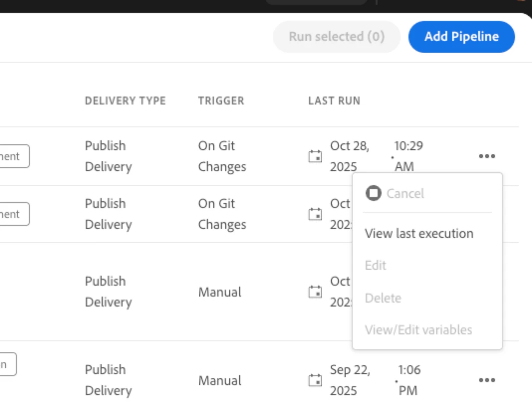Open more actions for the Sep 22 pipeline
The height and width of the screenshot is (414, 532).
pyautogui.click(x=487, y=380)
